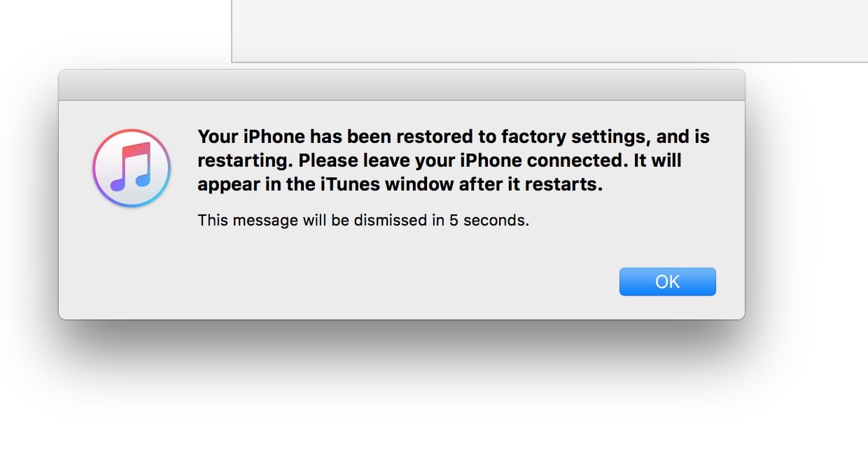Image resolution: width=868 pixels, height=468 pixels.
Task: Dismiss the restore notification with OK
Action: (x=667, y=281)
